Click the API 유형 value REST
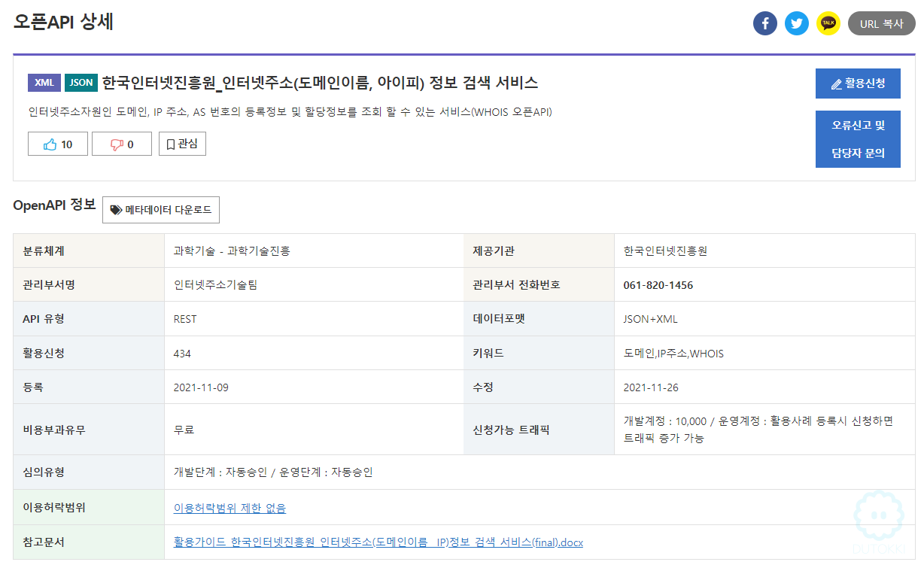924x568 pixels. pyautogui.click(x=185, y=319)
